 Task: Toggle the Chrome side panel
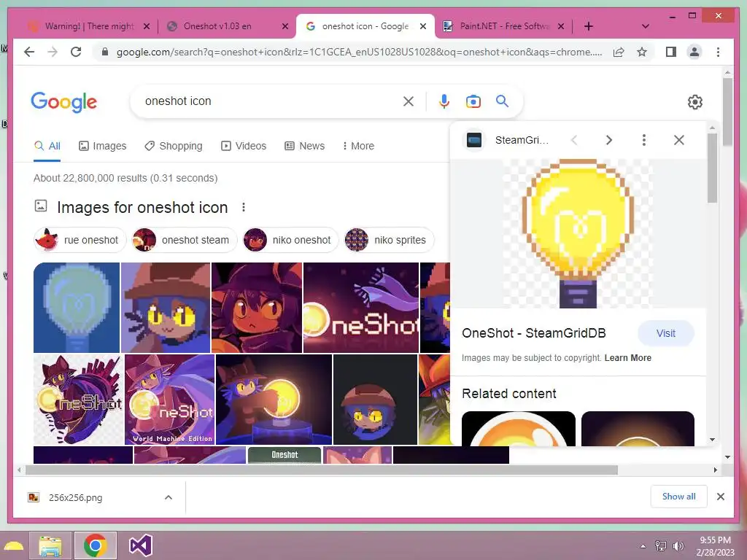coord(671,52)
